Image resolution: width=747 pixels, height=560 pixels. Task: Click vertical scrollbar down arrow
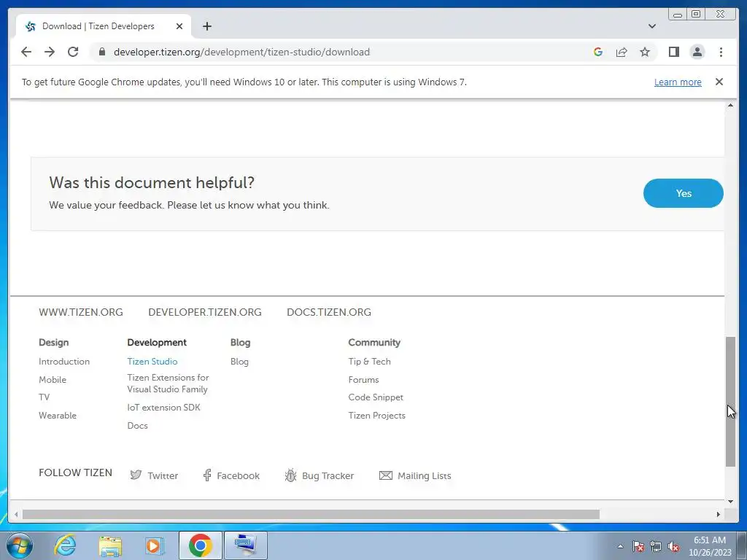click(x=730, y=502)
